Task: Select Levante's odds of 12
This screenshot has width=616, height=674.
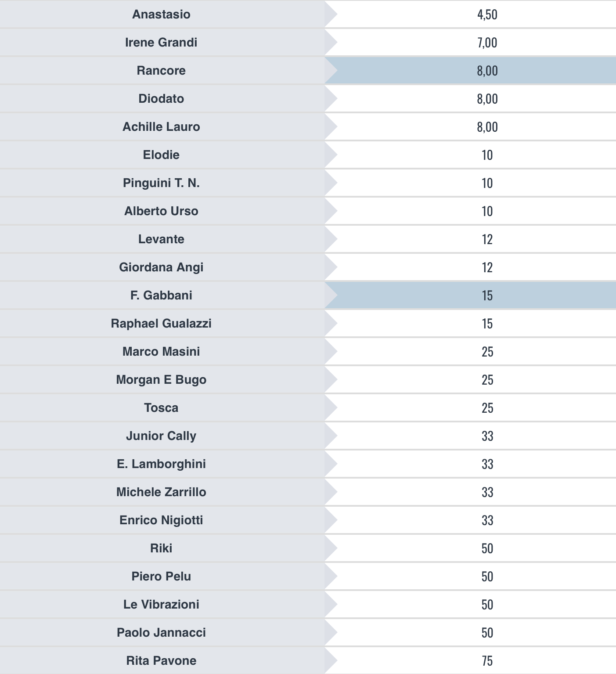Action: pos(487,239)
